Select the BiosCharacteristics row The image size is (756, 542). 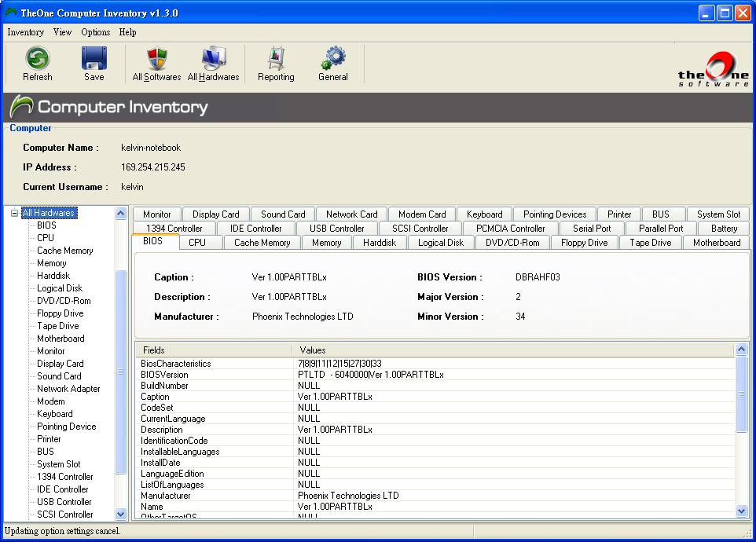pos(176,364)
